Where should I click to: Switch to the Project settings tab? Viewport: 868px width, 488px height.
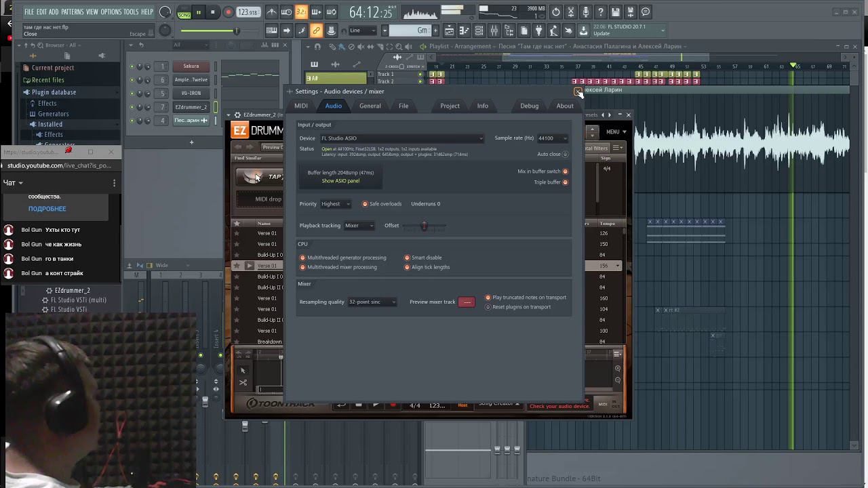(x=450, y=106)
